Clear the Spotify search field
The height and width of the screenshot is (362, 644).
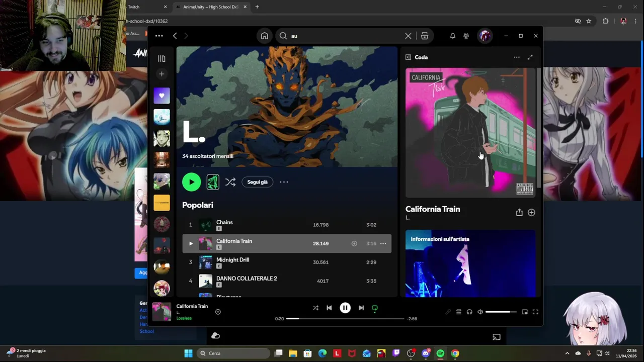[408, 36]
